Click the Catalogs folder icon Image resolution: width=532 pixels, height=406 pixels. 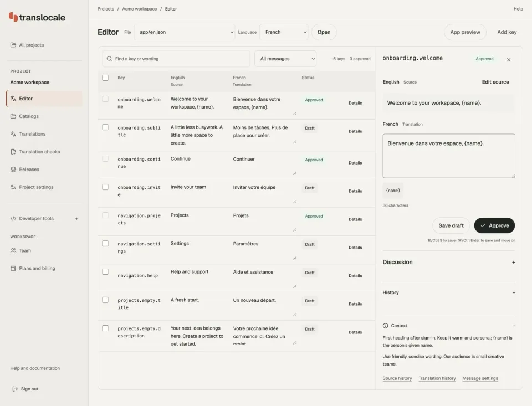tap(13, 116)
